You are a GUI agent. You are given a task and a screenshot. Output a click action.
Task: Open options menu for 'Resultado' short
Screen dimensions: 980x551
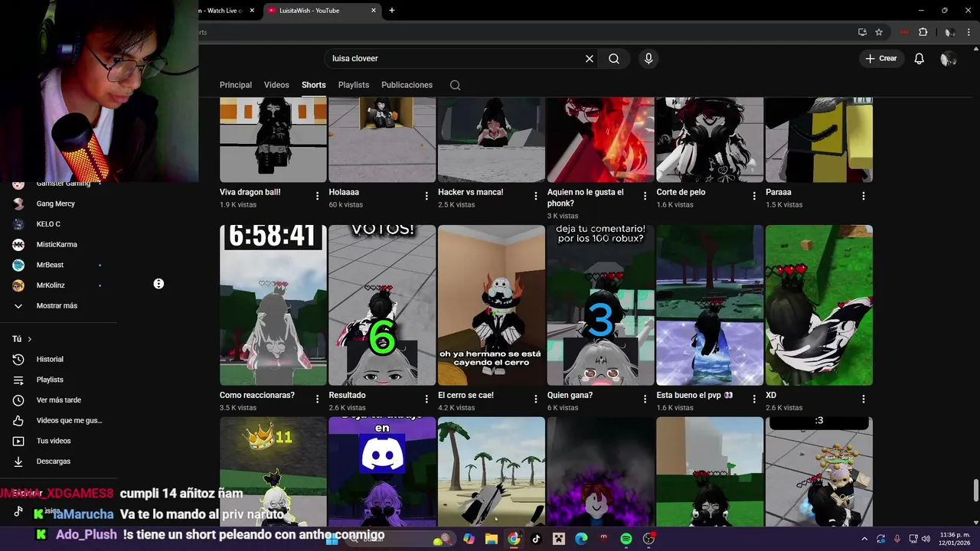(426, 399)
